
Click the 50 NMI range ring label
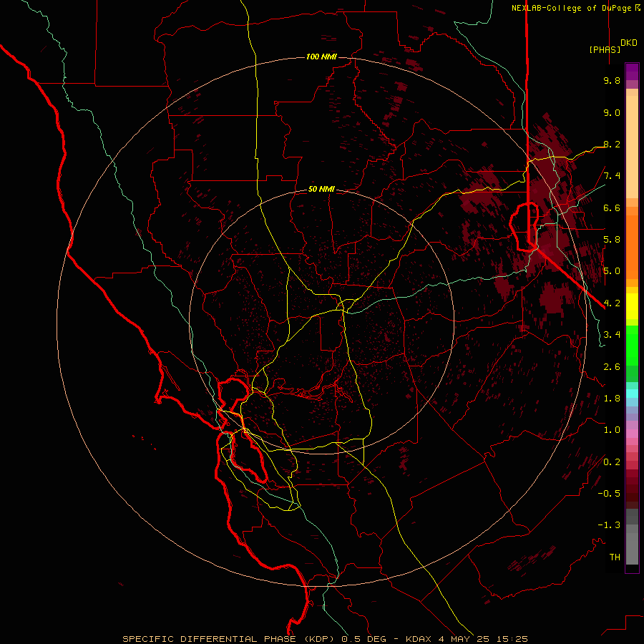coord(321,189)
